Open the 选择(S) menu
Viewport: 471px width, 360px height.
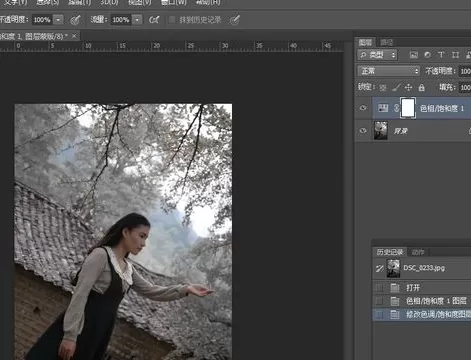[48, 2]
